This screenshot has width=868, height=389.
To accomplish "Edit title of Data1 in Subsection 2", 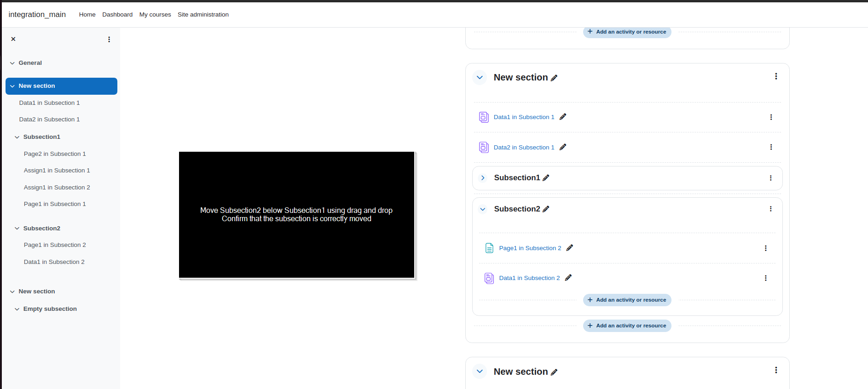I will point(568,278).
